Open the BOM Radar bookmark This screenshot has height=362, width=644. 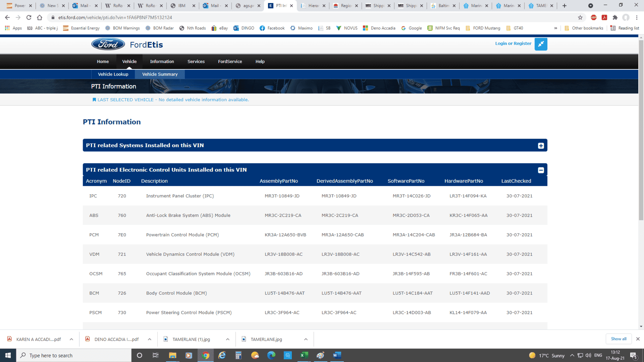(x=159, y=28)
